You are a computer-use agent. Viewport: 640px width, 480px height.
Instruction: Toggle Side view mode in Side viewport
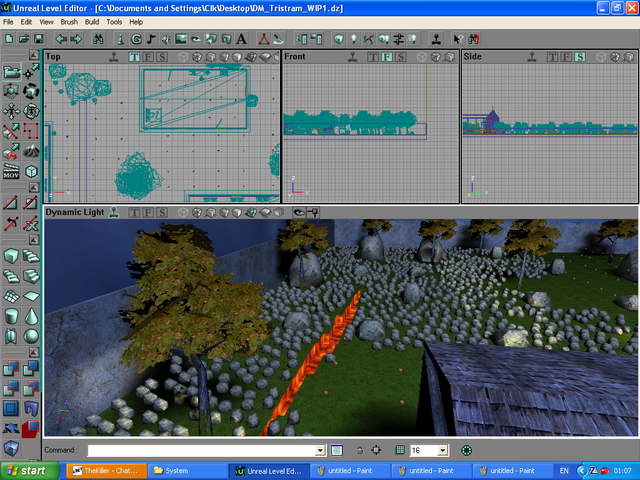[580, 56]
